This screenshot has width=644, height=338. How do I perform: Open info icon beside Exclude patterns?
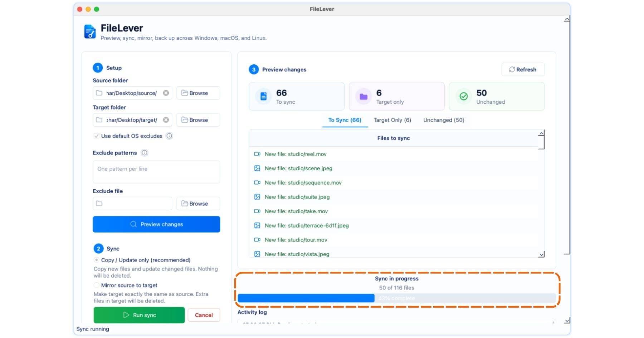(145, 153)
